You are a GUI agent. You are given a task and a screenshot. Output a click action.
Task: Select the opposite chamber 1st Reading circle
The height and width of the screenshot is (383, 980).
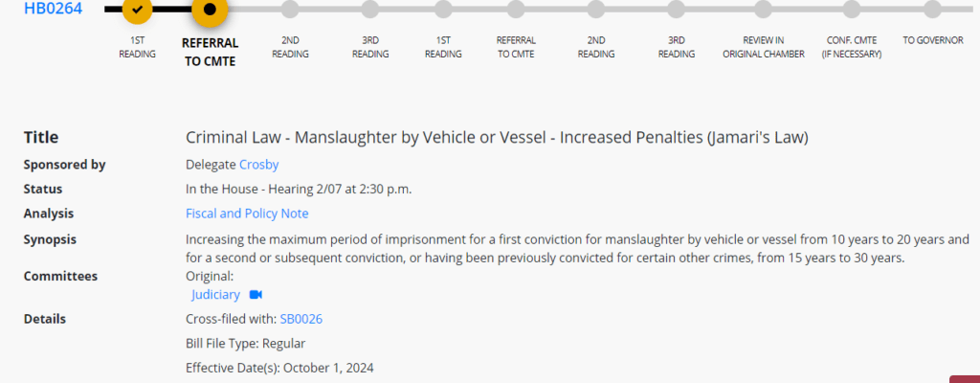443,9
